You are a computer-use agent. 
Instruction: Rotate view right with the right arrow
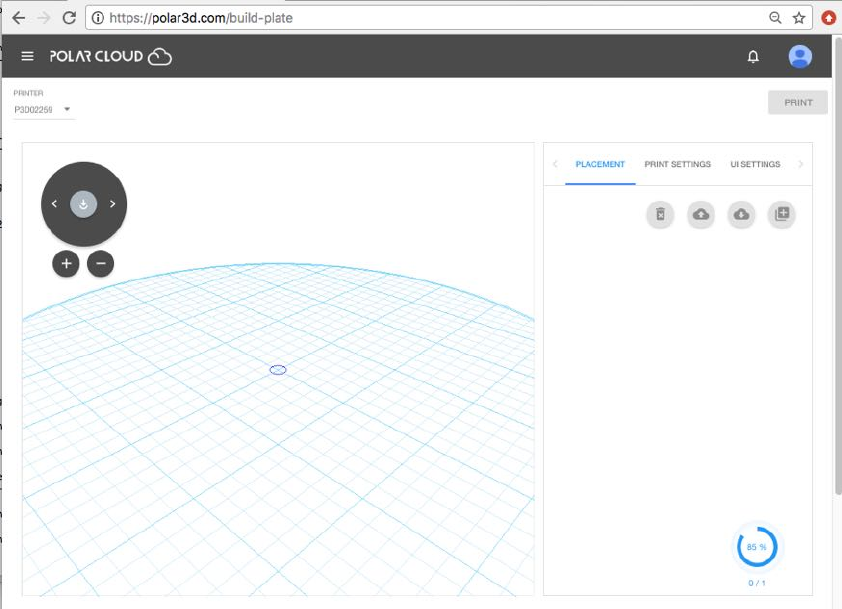(112, 204)
